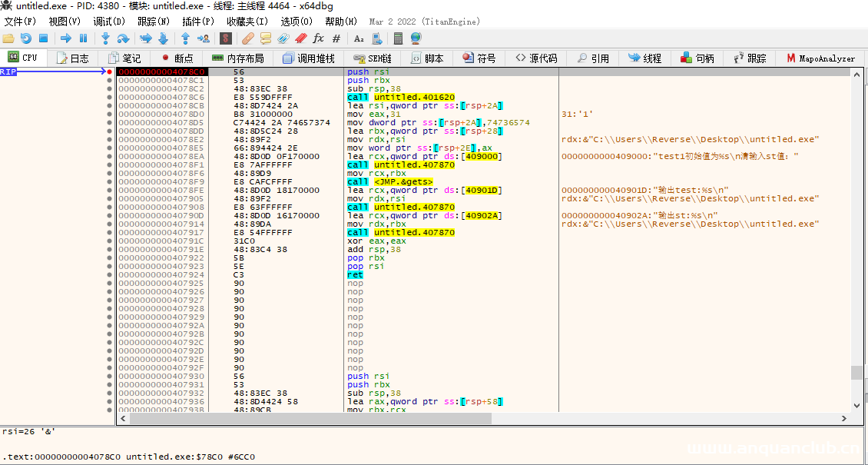Screen dimensions: 868x465
Task: Click the Run arrow toolbar icon
Action: [x=65, y=38]
